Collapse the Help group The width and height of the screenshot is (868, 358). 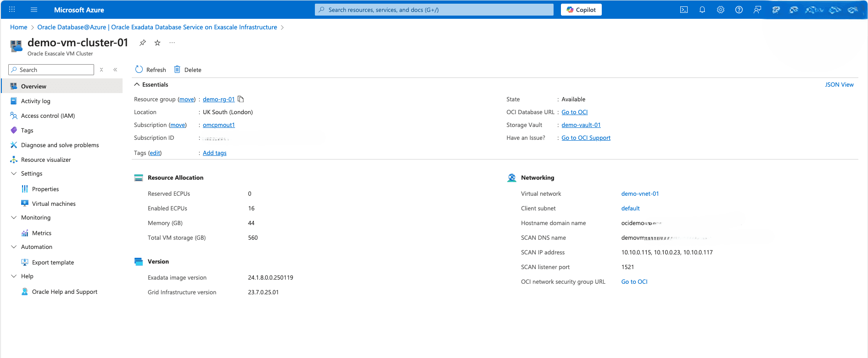(x=14, y=276)
